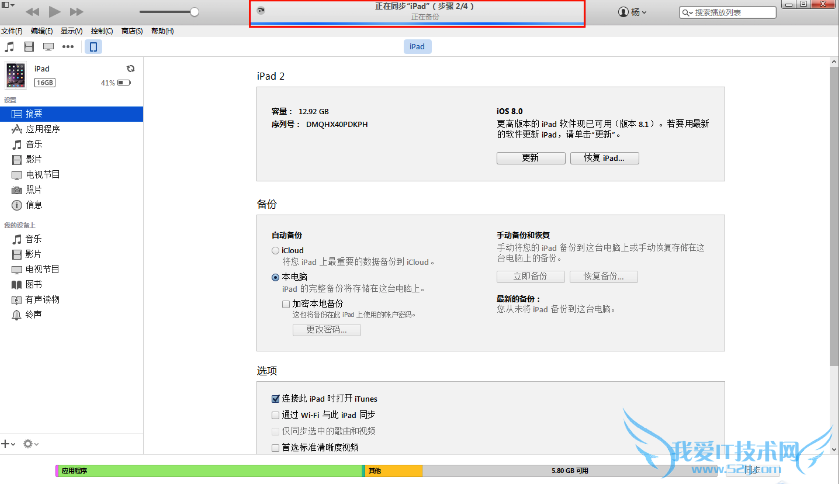The image size is (839, 484).
Task: Switch to the TV Shows library icon
Action: pyautogui.click(x=48, y=47)
